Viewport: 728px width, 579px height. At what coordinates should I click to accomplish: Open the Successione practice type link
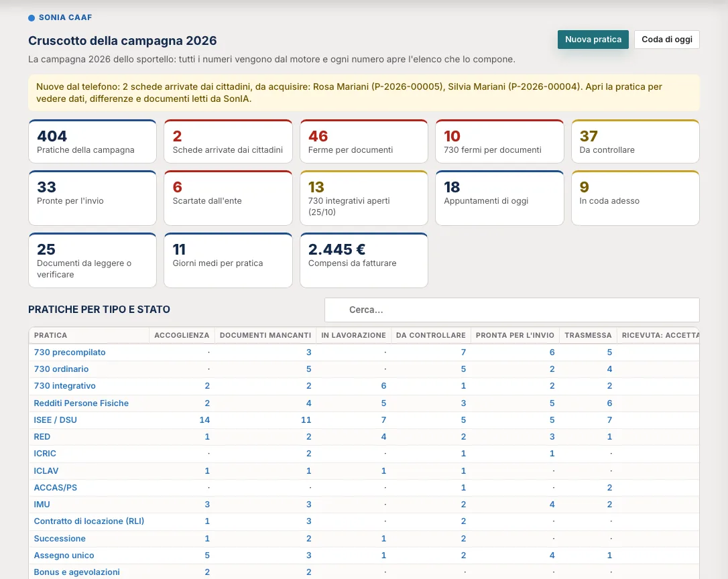(x=60, y=539)
